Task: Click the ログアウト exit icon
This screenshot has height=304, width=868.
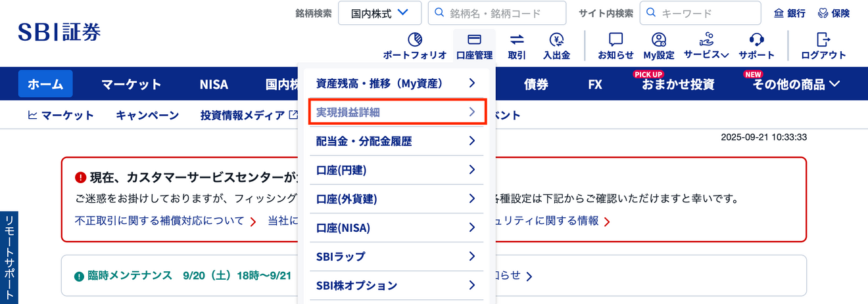Action: coord(823,39)
